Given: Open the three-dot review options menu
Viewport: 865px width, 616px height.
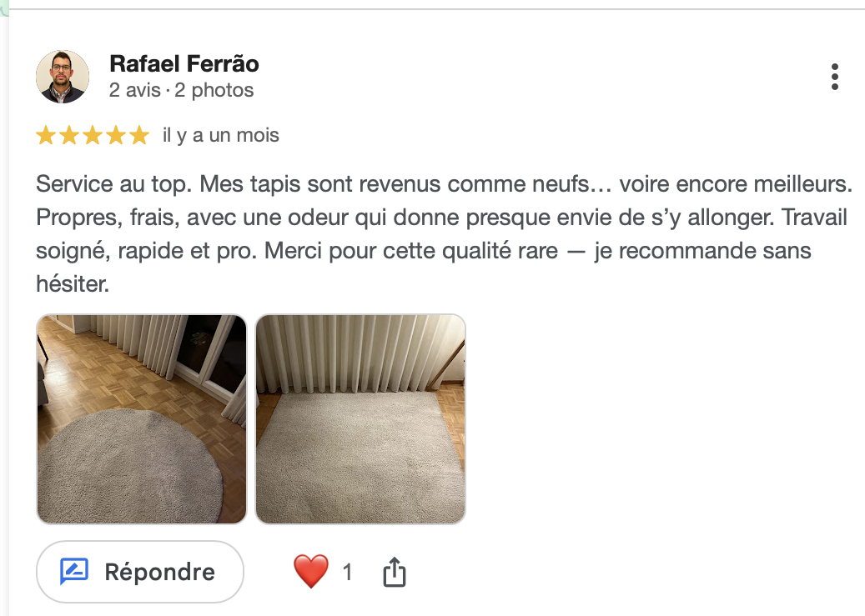Looking at the screenshot, I should point(834,77).
